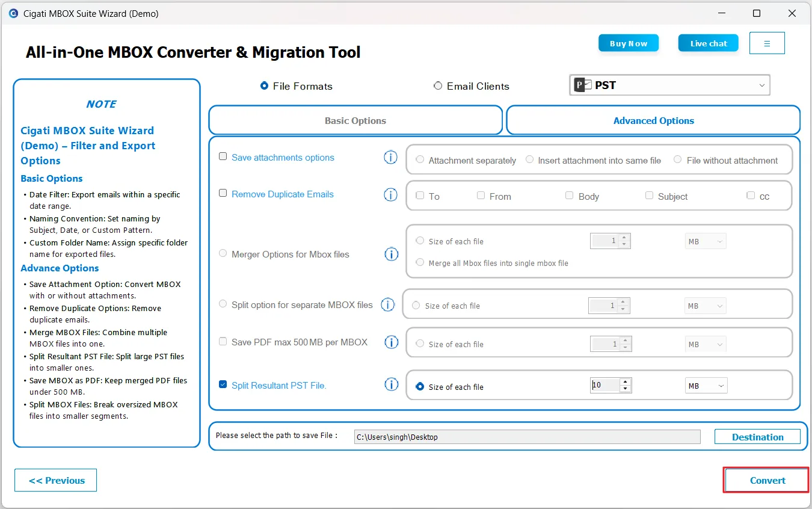Open info icon for Merger Options for Mbox
Screen dimensions: 812x509
click(391, 255)
